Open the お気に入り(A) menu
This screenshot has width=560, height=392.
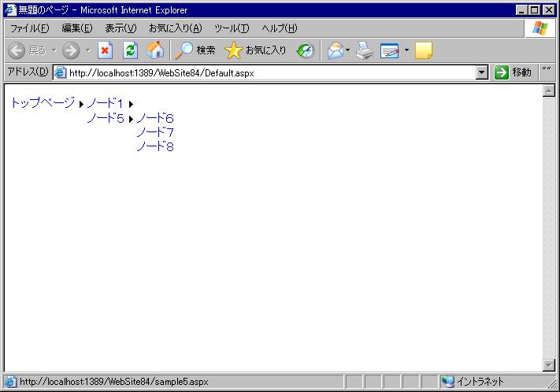(175, 28)
